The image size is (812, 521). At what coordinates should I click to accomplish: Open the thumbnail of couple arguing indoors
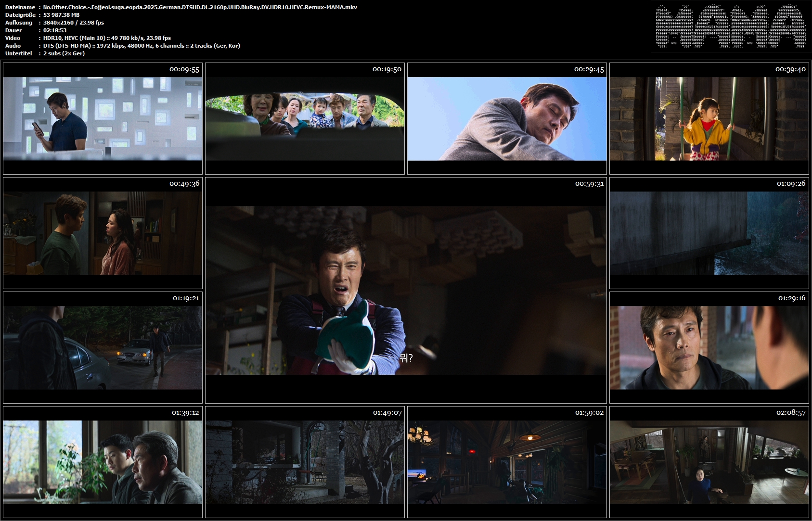(103, 233)
